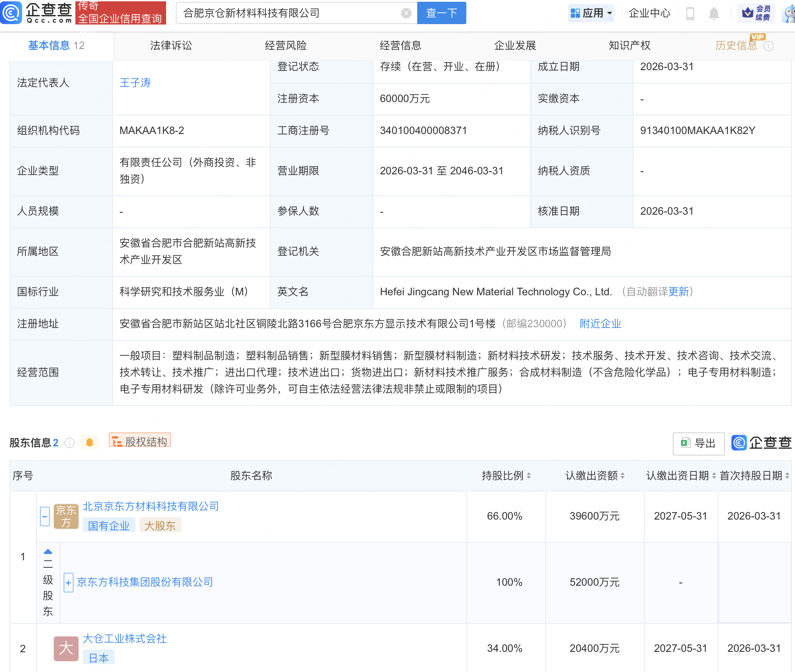
Task: Collapse the 北京京东方材料科技 shareholder row
Action: tap(45, 516)
